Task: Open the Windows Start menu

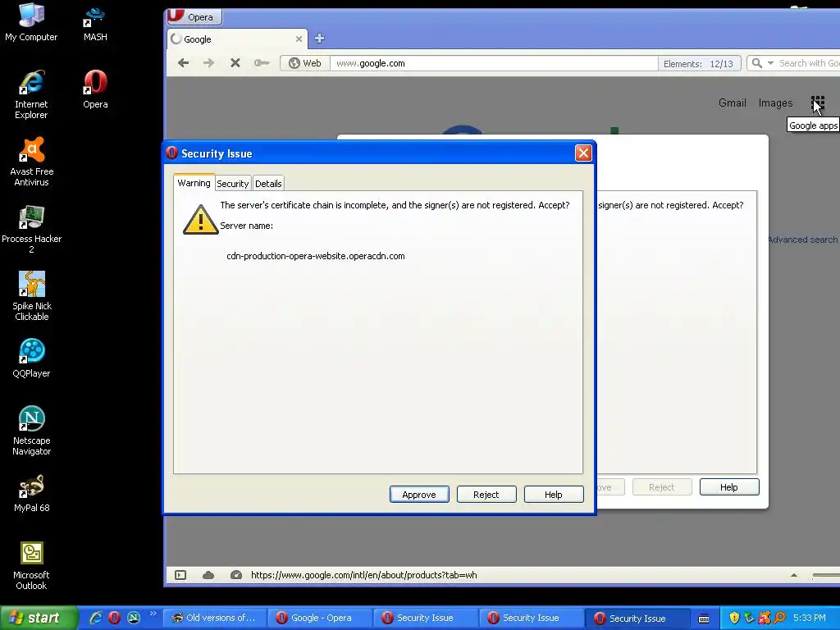Action: click(39, 618)
